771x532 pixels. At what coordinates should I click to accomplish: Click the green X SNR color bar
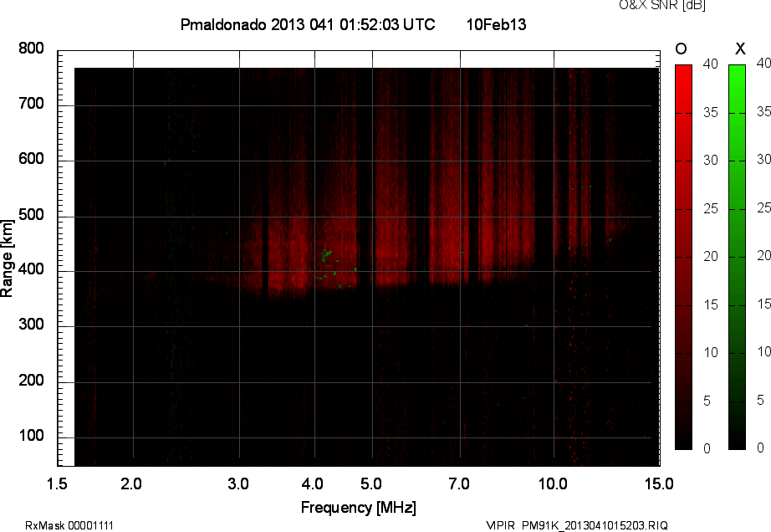pyautogui.click(x=737, y=257)
